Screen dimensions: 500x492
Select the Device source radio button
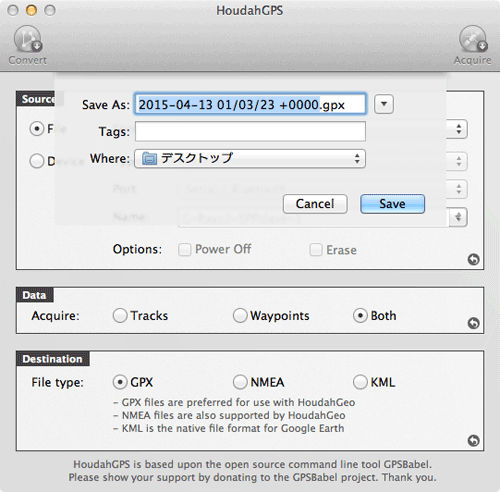[37, 161]
